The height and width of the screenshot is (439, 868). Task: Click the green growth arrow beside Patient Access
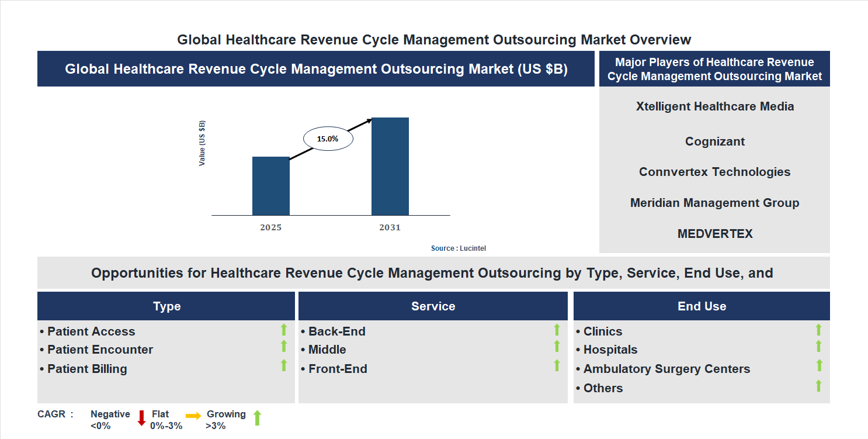[x=284, y=331]
